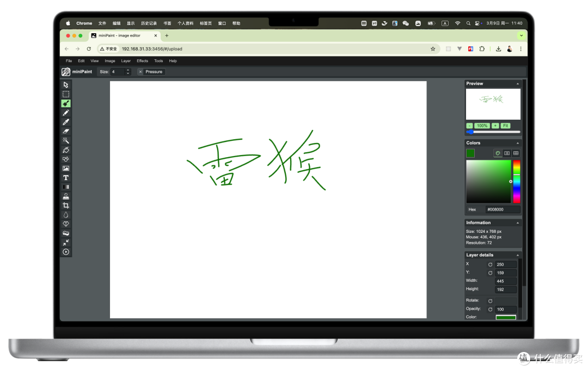Select the Magic Wand tool
The width and height of the screenshot is (588, 371).
(x=66, y=140)
